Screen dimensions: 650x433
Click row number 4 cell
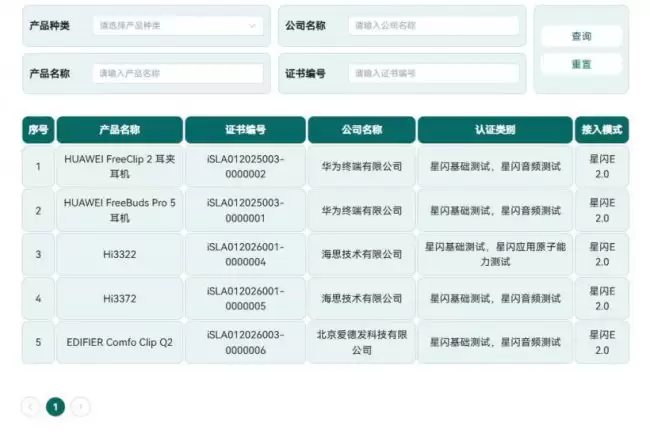point(38,298)
